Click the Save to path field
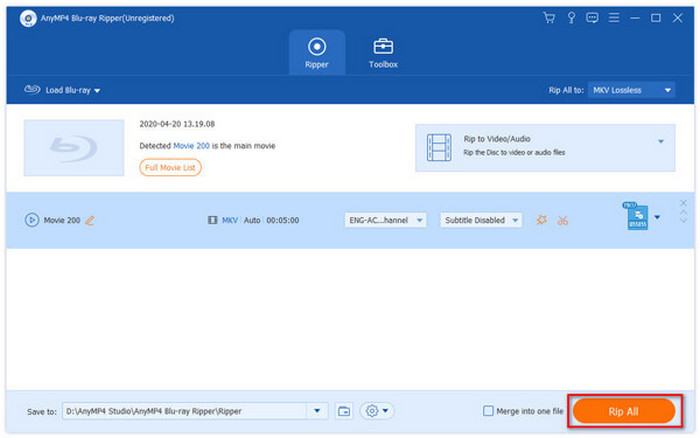 [x=185, y=411]
